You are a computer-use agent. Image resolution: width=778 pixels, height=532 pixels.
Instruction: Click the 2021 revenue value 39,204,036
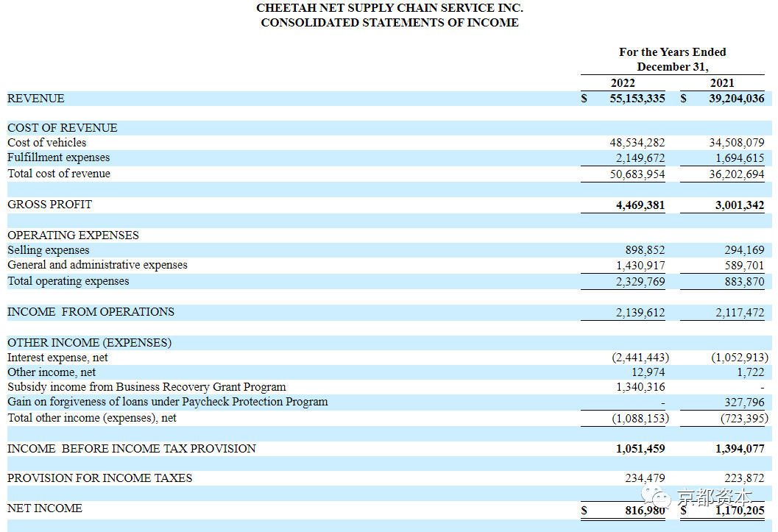click(736, 98)
